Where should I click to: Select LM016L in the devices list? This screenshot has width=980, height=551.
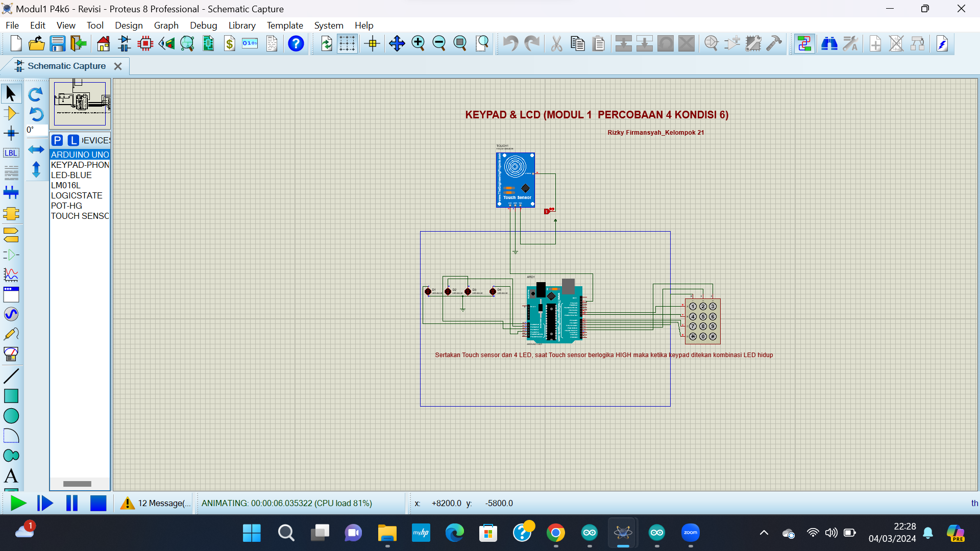coord(65,185)
